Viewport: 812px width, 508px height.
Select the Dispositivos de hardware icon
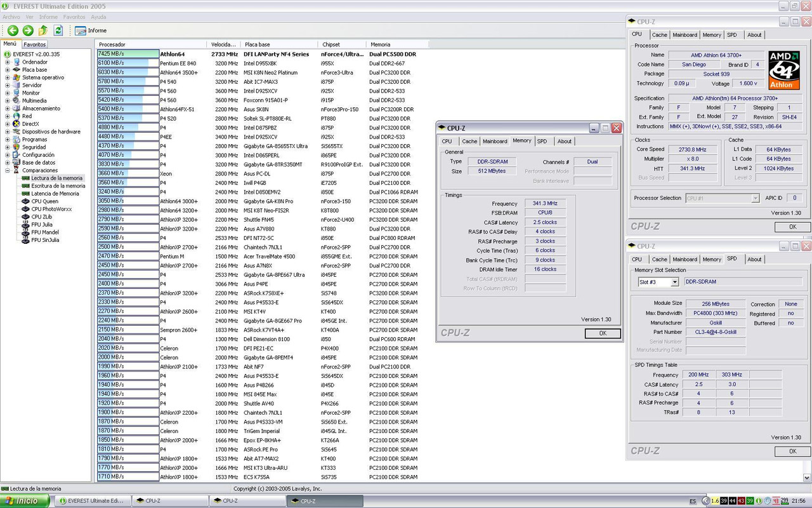(x=16, y=131)
